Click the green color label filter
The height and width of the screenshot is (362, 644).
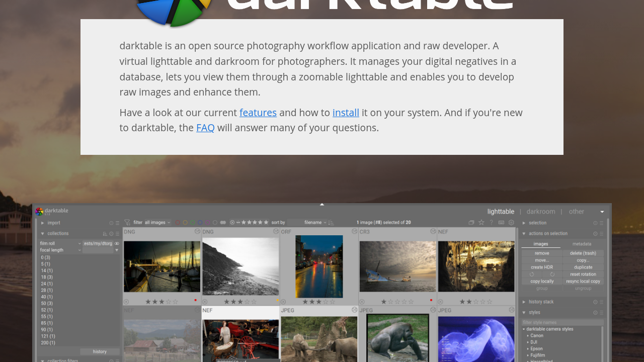[193, 222]
